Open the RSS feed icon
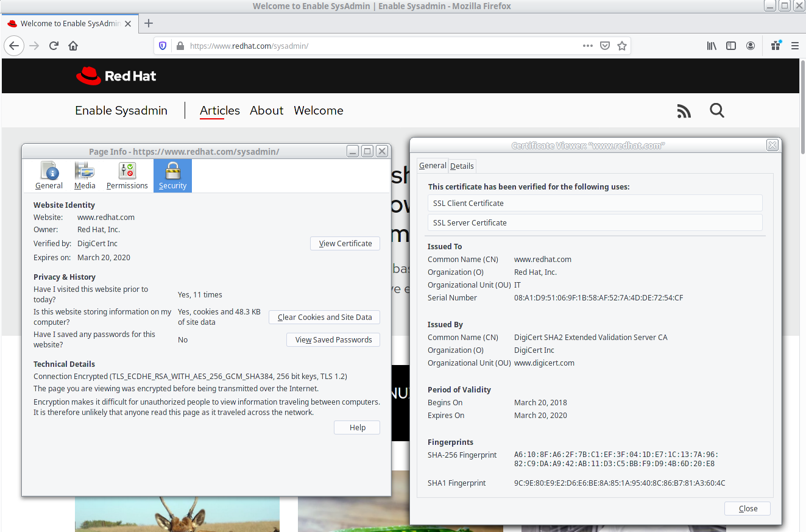Viewport: 806px width, 532px height. (684, 111)
